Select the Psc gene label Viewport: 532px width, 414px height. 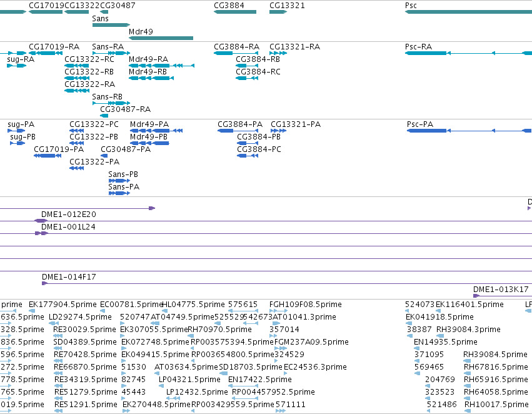pyautogui.click(x=411, y=6)
